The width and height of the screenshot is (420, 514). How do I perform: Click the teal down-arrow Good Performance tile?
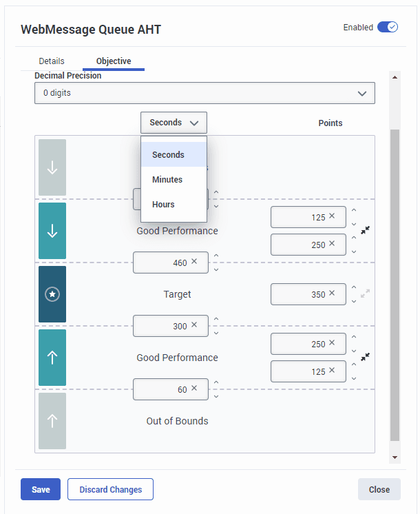tap(52, 231)
